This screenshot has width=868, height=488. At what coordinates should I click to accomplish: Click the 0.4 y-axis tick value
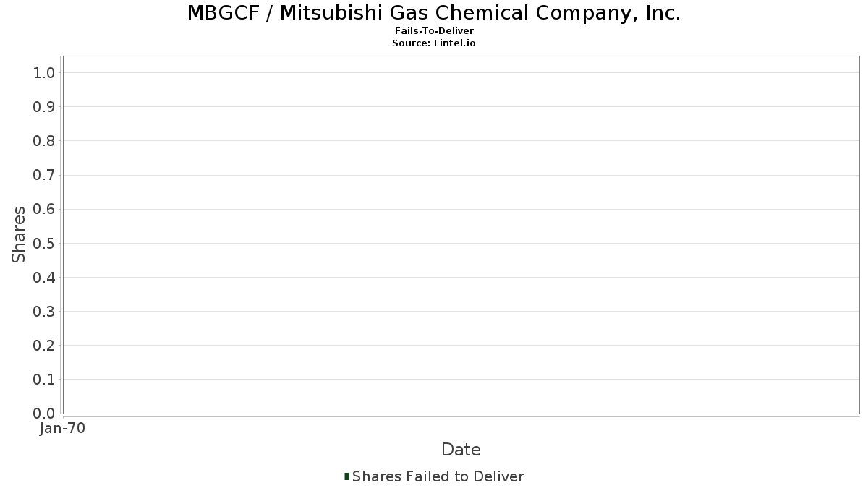pos(44,277)
